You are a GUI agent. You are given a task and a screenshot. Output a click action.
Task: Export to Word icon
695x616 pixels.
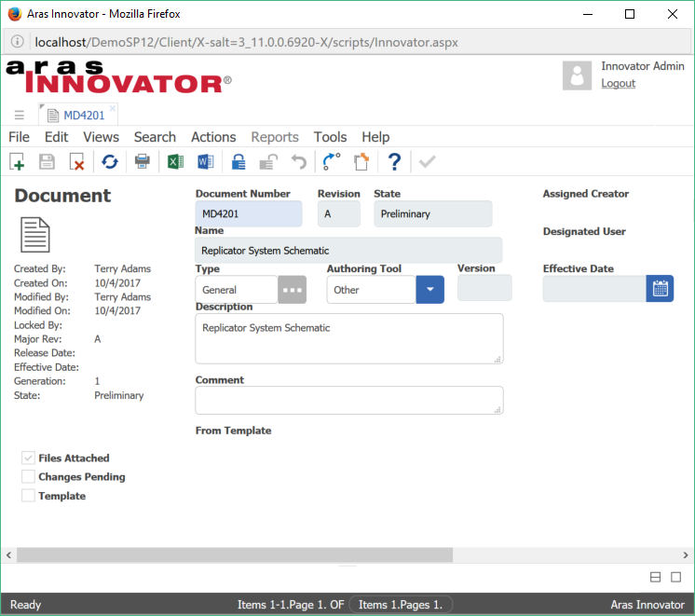[206, 162]
